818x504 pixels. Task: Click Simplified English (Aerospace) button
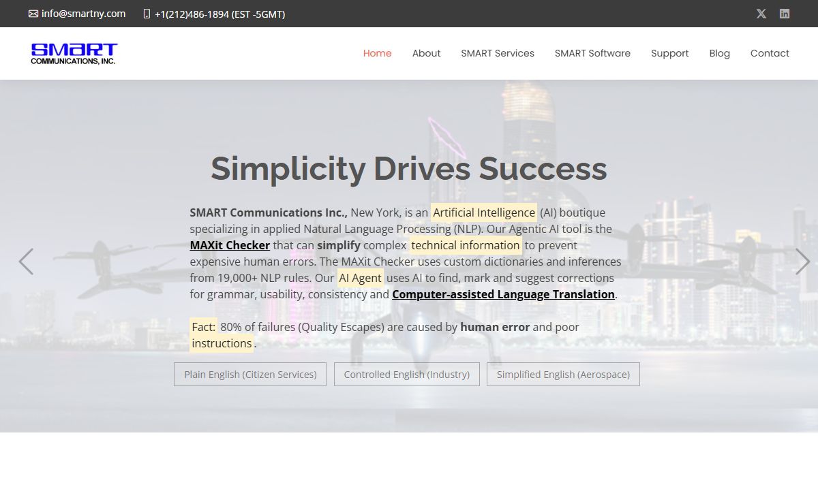click(563, 374)
